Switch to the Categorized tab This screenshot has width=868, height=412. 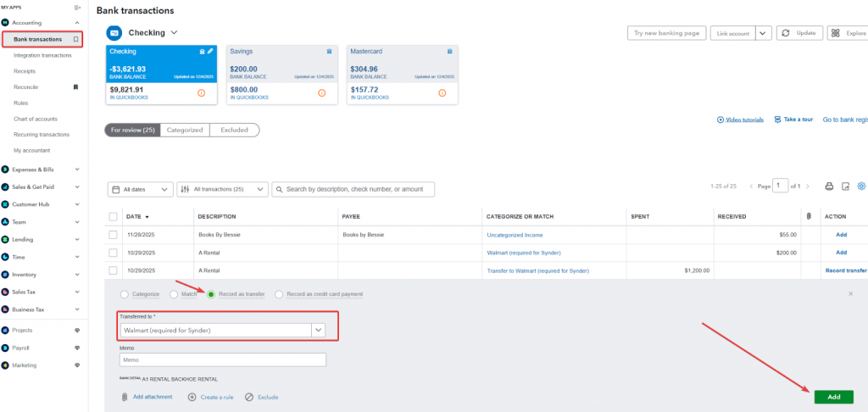click(x=184, y=130)
